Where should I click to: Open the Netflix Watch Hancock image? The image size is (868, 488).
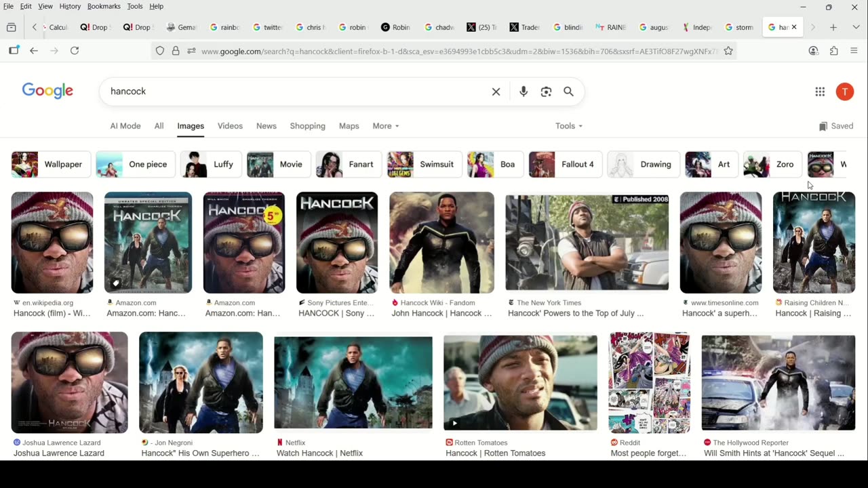[x=353, y=383]
